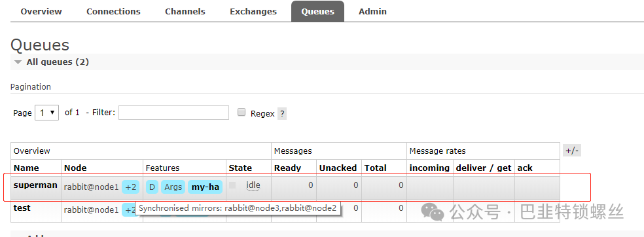This screenshot has height=237, width=644.
Task: Switch to the Connections tab
Action: [113, 12]
